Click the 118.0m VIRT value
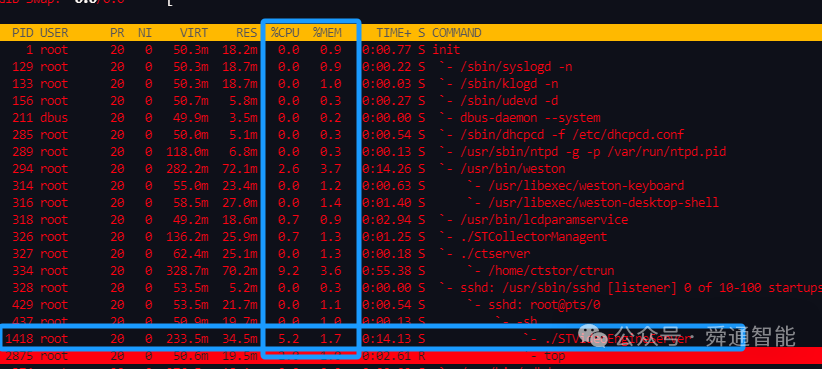This screenshot has width=822, height=369. coord(187,152)
